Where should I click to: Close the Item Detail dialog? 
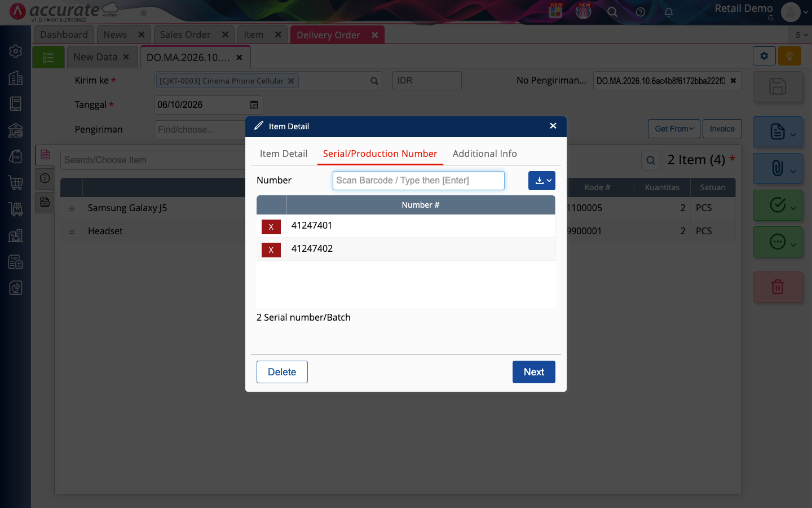coord(553,126)
